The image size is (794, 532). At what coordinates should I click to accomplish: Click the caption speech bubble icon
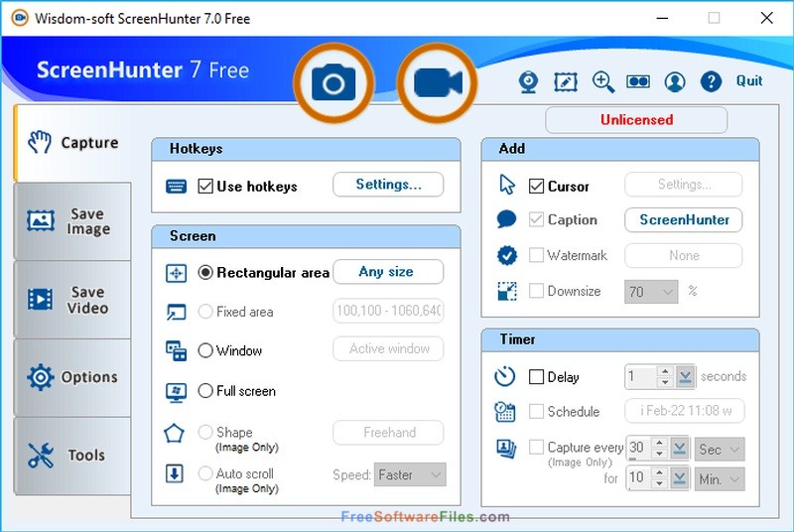pyautogui.click(x=506, y=219)
